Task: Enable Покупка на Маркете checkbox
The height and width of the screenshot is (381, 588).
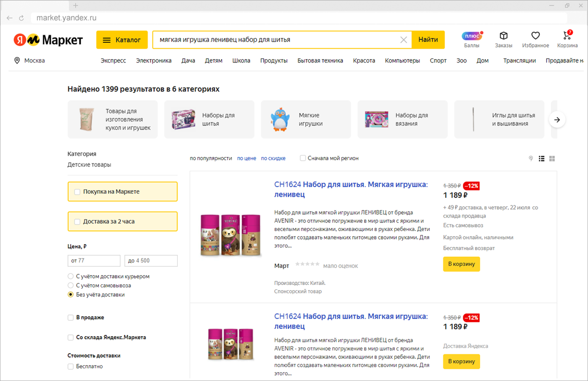Action: pyautogui.click(x=77, y=192)
